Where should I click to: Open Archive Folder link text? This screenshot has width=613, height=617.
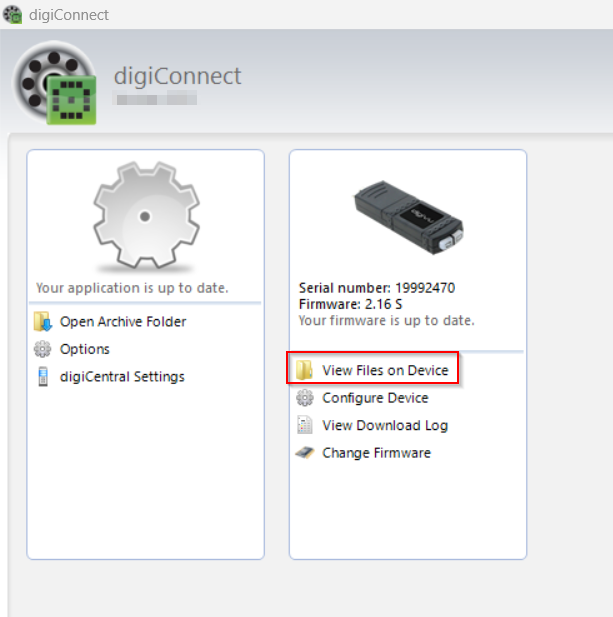123,322
